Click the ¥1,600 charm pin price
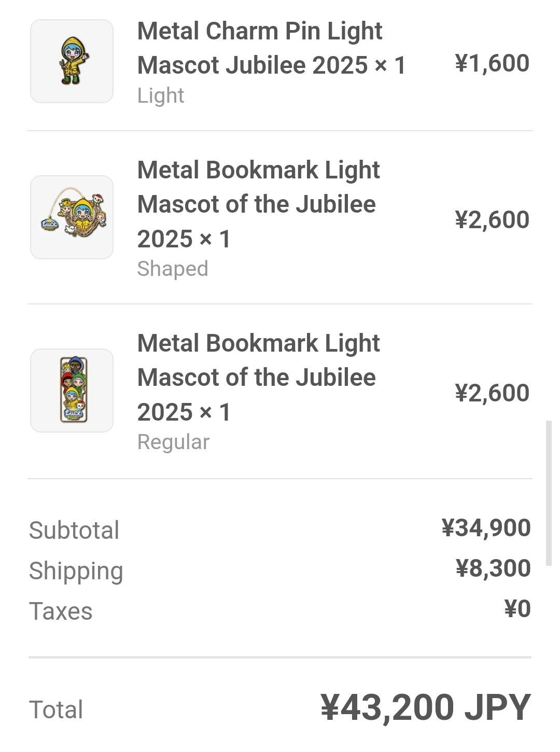Screen dimensions: 560x752 coord(492,63)
